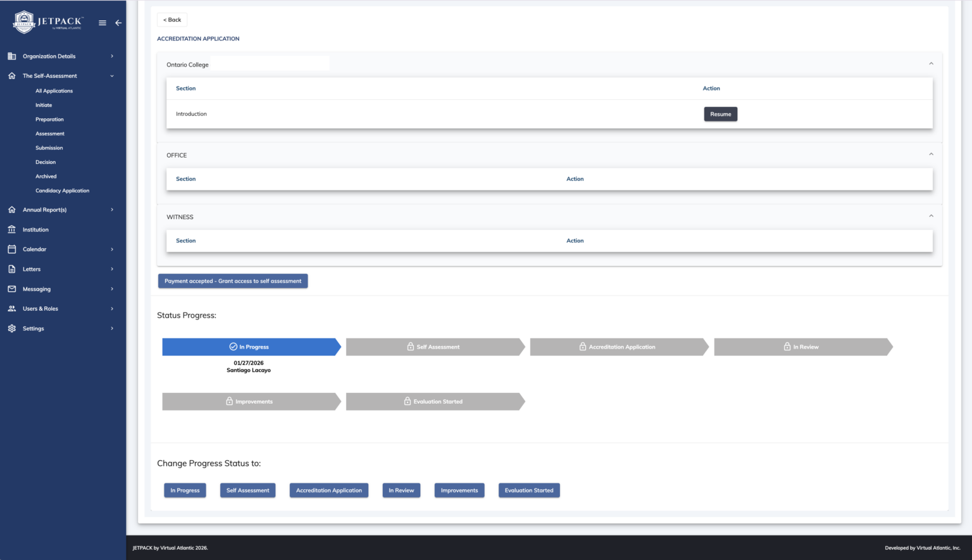The image size is (972, 560).
Task: Click the Settings gear icon
Action: [x=11, y=328]
